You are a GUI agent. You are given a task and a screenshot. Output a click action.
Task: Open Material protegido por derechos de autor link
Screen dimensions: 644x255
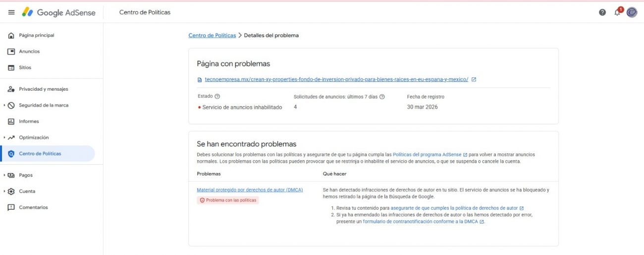pos(250,190)
